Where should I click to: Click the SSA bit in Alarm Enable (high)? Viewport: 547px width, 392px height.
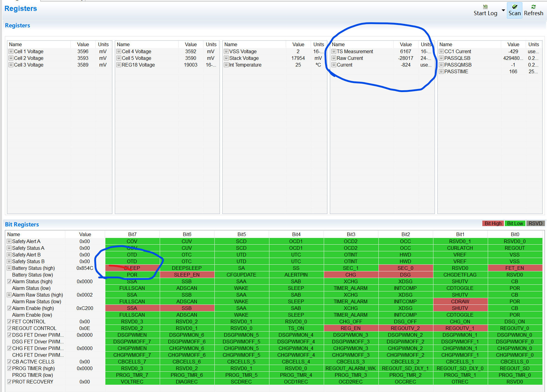[x=132, y=308]
